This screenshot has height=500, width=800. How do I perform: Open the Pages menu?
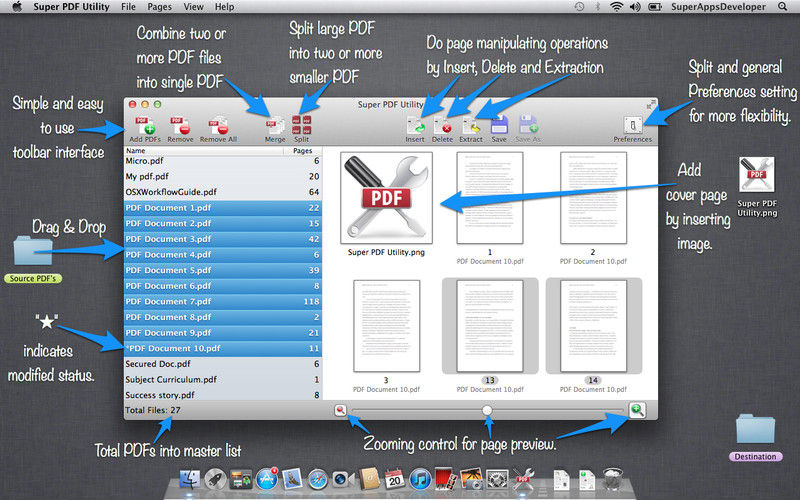[159, 7]
